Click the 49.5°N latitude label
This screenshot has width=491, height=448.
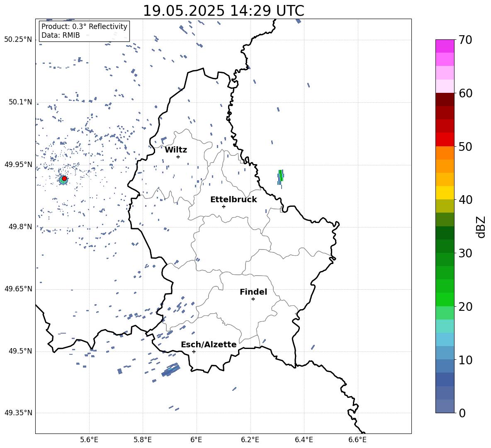coord(20,351)
